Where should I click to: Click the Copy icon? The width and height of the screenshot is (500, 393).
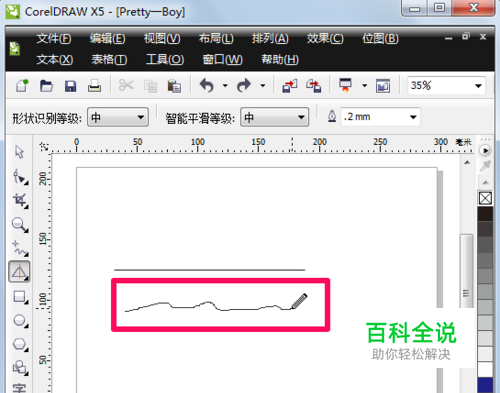150,86
